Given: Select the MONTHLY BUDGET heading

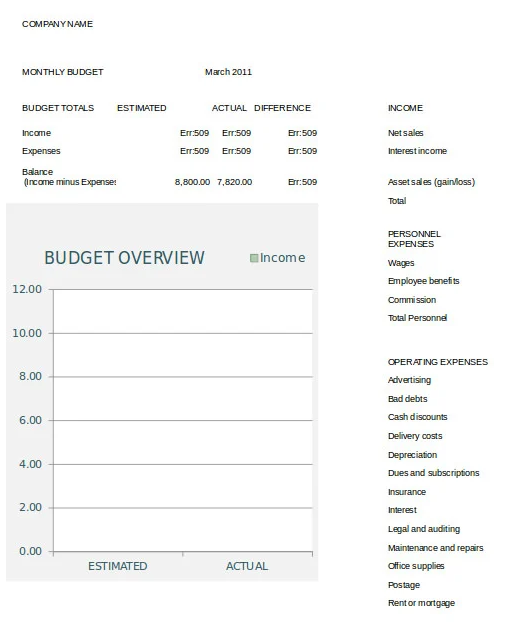Looking at the screenshot, I should (62, 72).
